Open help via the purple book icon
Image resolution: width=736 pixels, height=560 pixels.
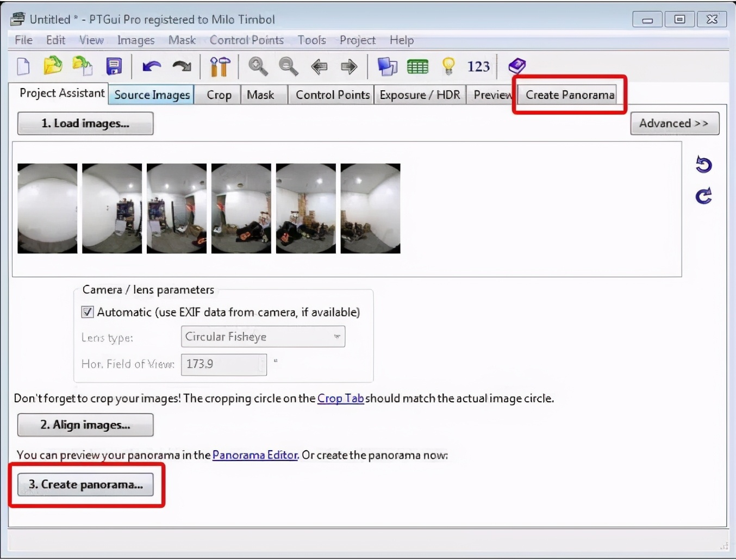pyautogui.click(x=517, y=66)
